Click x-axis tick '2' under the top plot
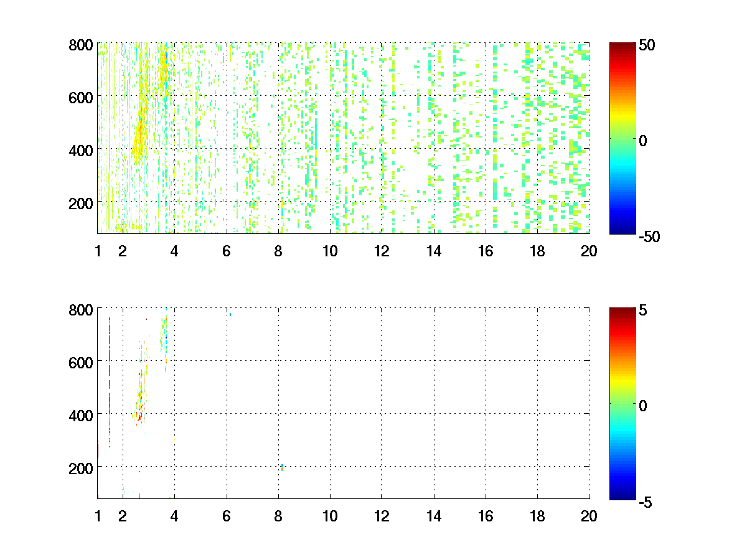 (x=123, y=251)
